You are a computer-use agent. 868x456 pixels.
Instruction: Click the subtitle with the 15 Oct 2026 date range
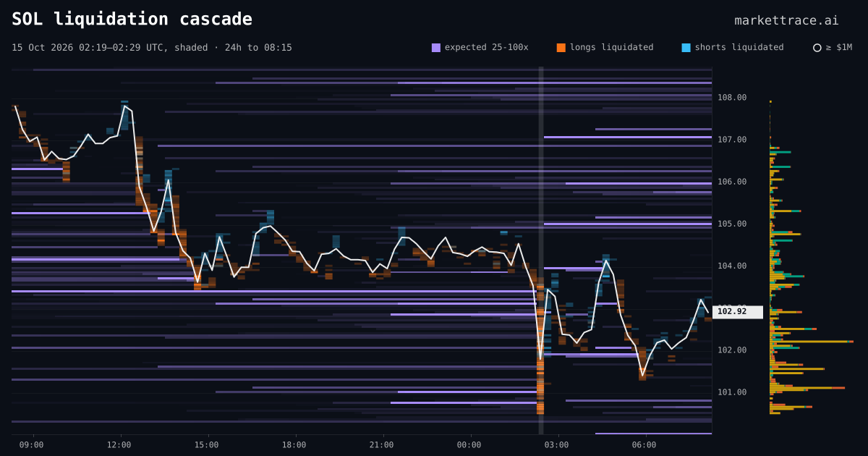point(152,48)
